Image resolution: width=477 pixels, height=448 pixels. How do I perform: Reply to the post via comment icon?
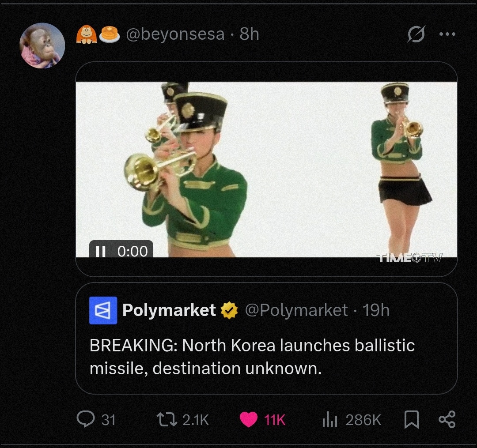tap(85, 419)
